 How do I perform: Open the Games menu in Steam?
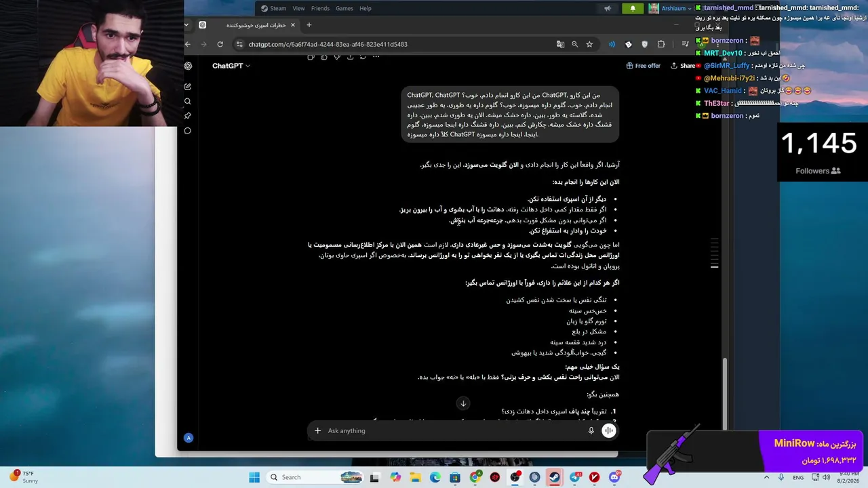click(344, 8)
